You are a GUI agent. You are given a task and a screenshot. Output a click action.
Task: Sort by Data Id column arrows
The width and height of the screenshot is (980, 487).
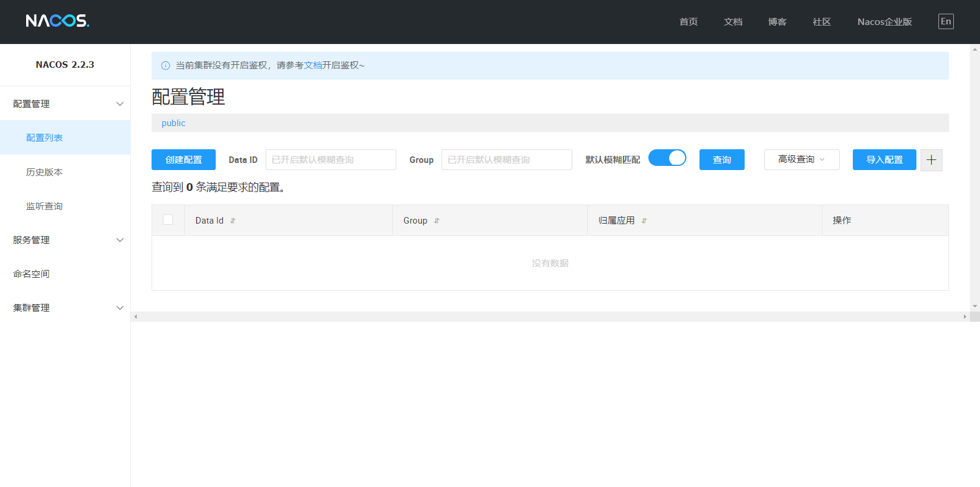pyautogui.click(x=233, y=221)
